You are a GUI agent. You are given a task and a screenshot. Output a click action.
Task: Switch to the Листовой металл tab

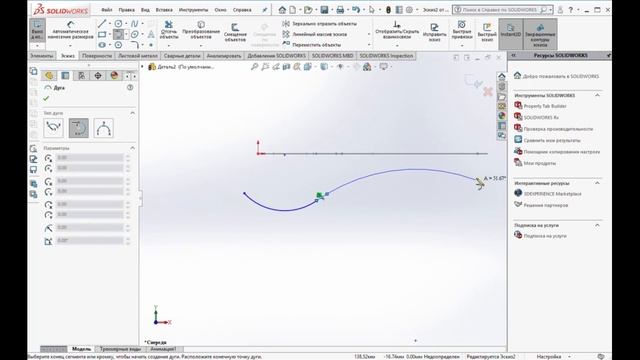pyautogui.click(x=138, y=56)
